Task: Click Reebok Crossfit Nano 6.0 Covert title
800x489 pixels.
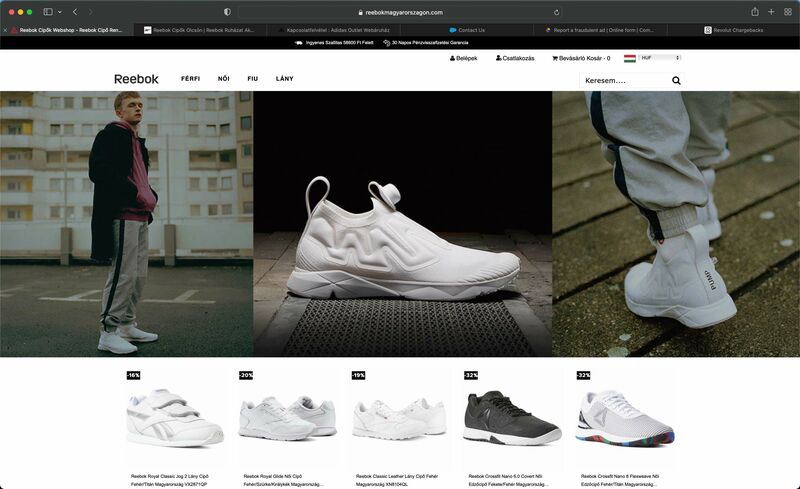Action: (x=509, y=480)
